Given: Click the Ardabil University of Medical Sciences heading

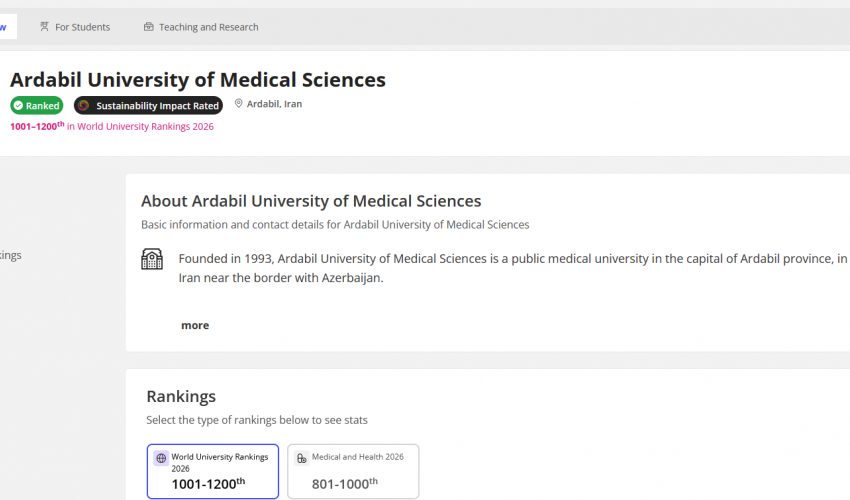Looking at the screenshot, I should point(198,80).
